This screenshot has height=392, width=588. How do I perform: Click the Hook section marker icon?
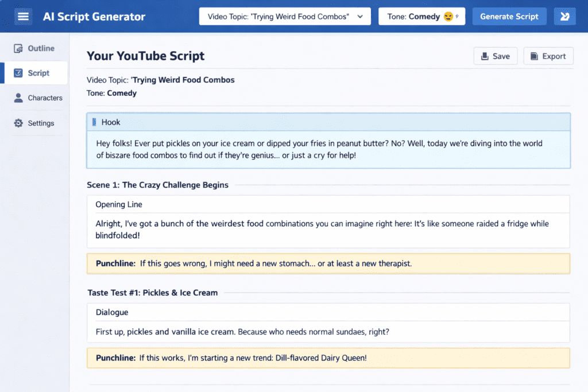95,122
